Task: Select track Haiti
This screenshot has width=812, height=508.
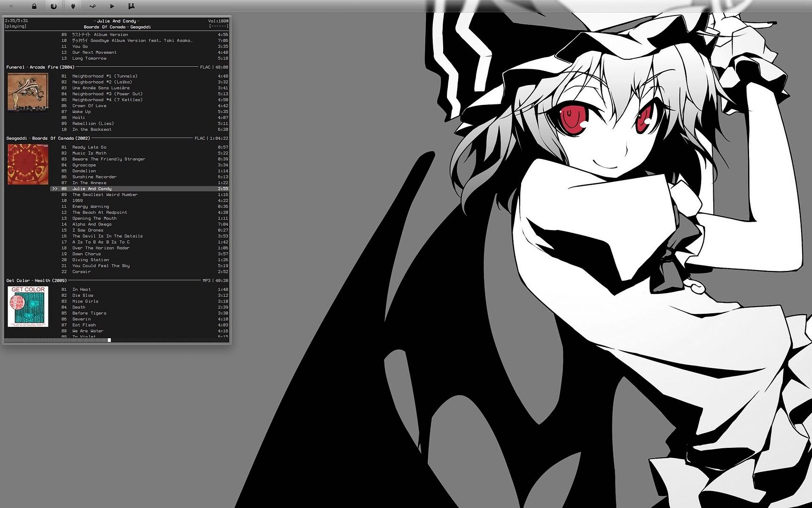Action: point(140,118)
